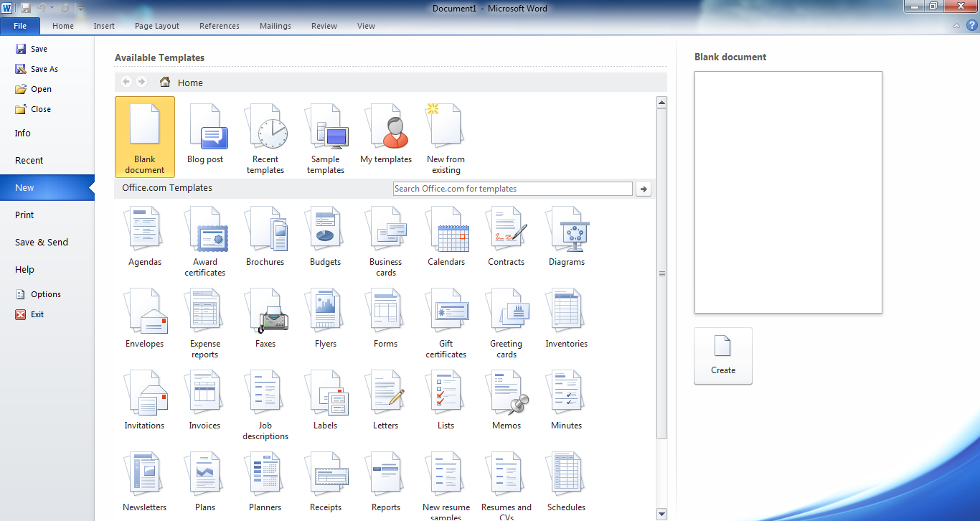Open the Minutes template category
The image size is (980, 521).
coord(567,400)
